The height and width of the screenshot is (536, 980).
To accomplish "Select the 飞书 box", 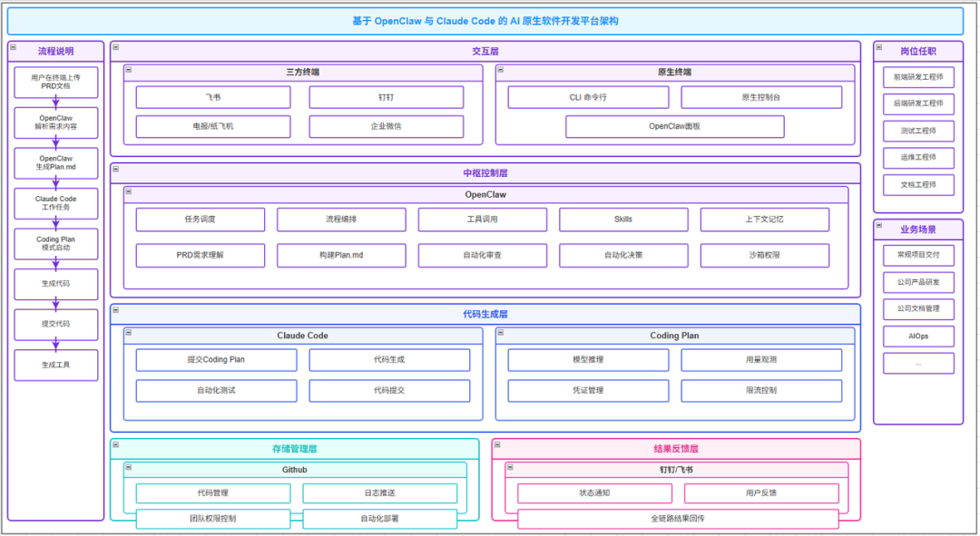I will tap(213, 97).
